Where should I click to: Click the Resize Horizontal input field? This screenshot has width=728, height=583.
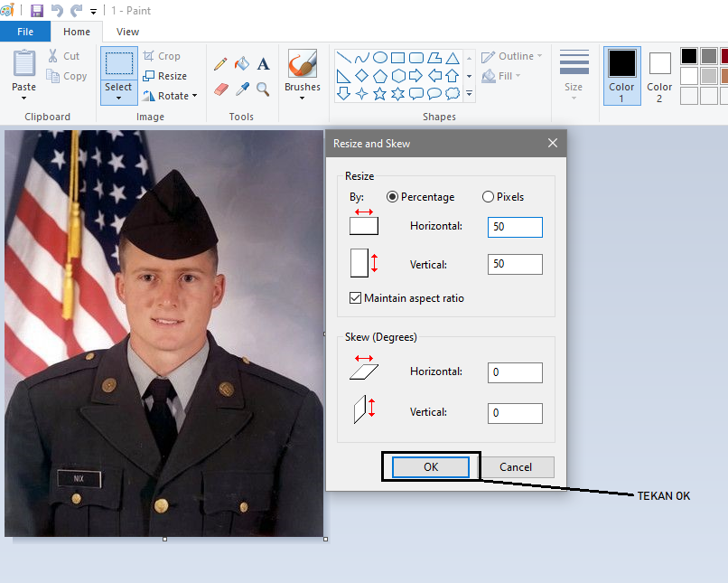tap(515, 227)
